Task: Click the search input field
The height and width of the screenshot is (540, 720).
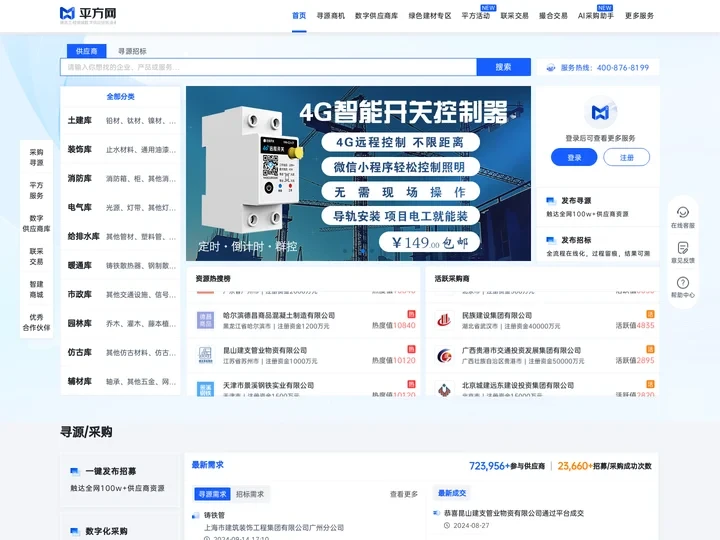Action: (x=268, y=67)
